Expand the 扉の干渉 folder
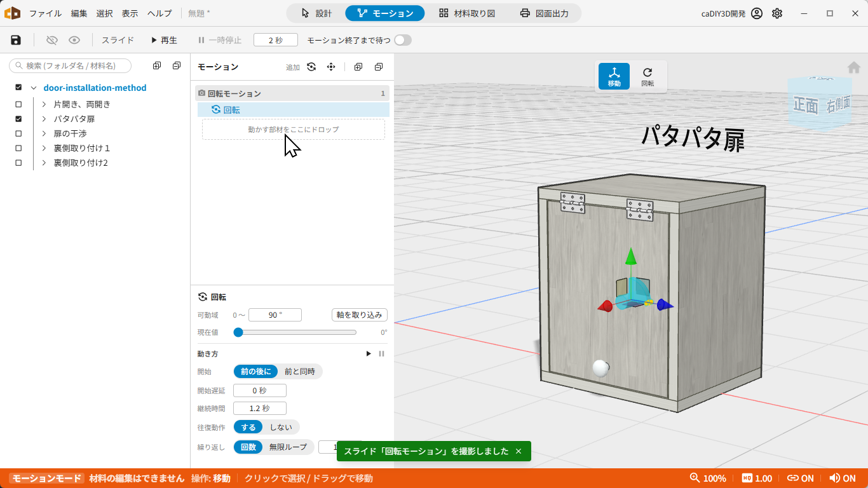The width and height of the screenshot is (868, 488). [x=44, y=133]
